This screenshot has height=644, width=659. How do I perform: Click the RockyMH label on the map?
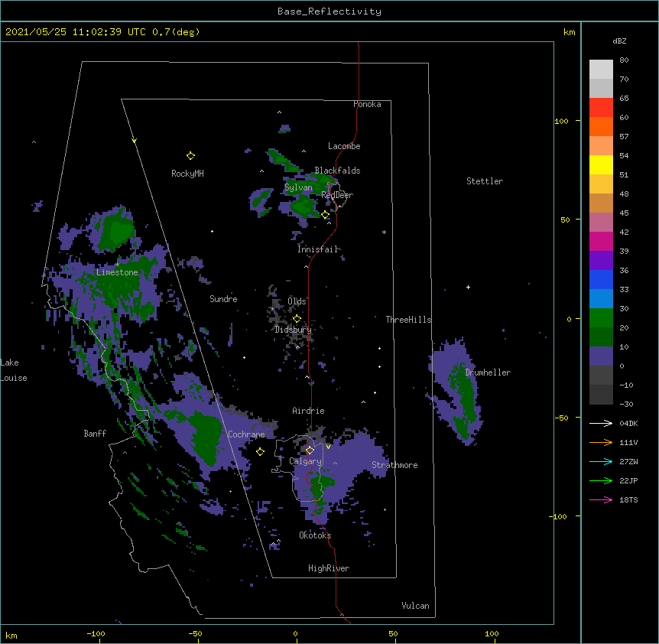tap(187, 174)
